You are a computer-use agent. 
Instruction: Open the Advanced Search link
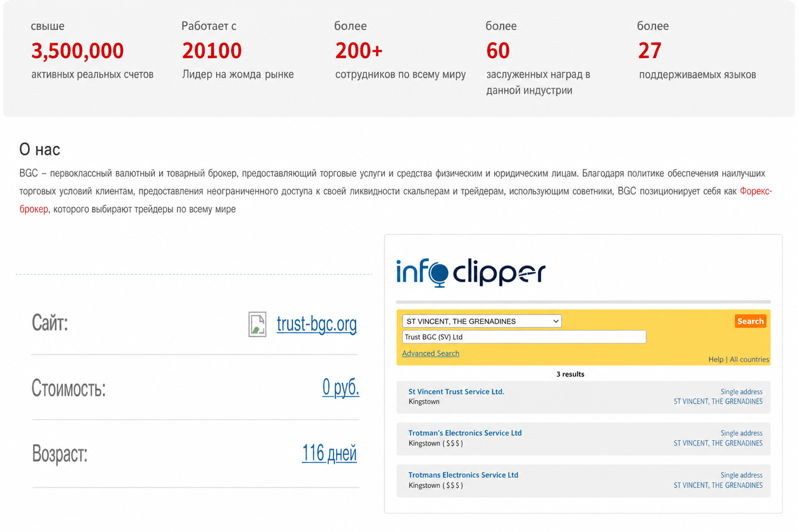tap(431, 353)
